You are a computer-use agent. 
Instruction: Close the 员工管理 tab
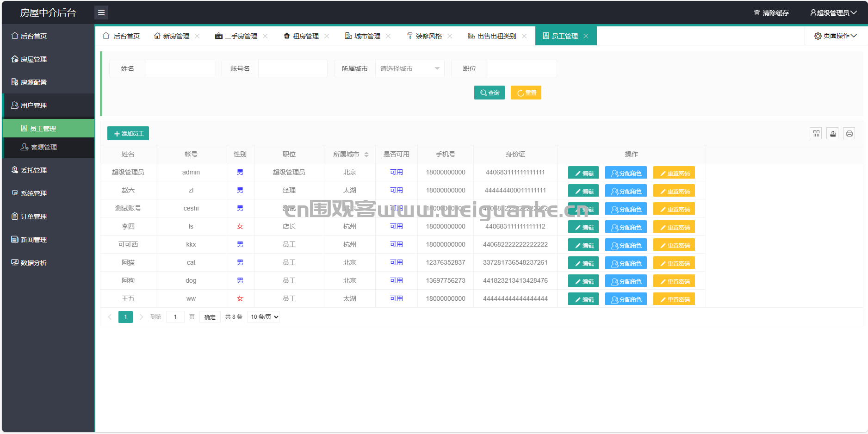click(586, 36)
